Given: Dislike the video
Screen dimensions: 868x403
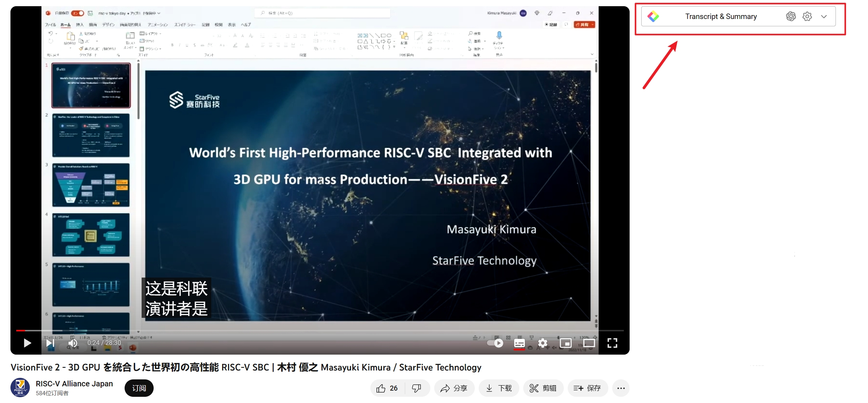Looking at the screenshot, I should [417, 388].
